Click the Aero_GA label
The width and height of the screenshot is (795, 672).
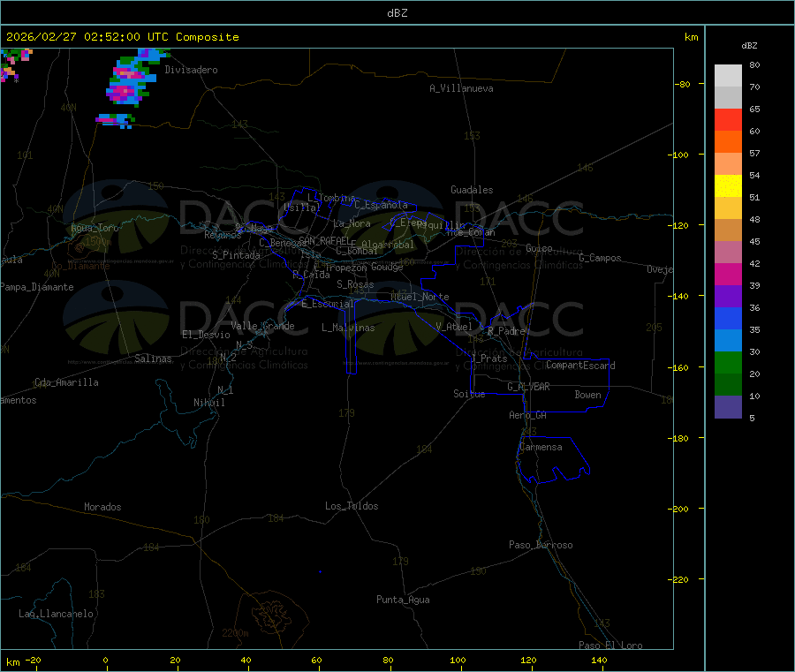pyautogui.click(x=527, y=415)
